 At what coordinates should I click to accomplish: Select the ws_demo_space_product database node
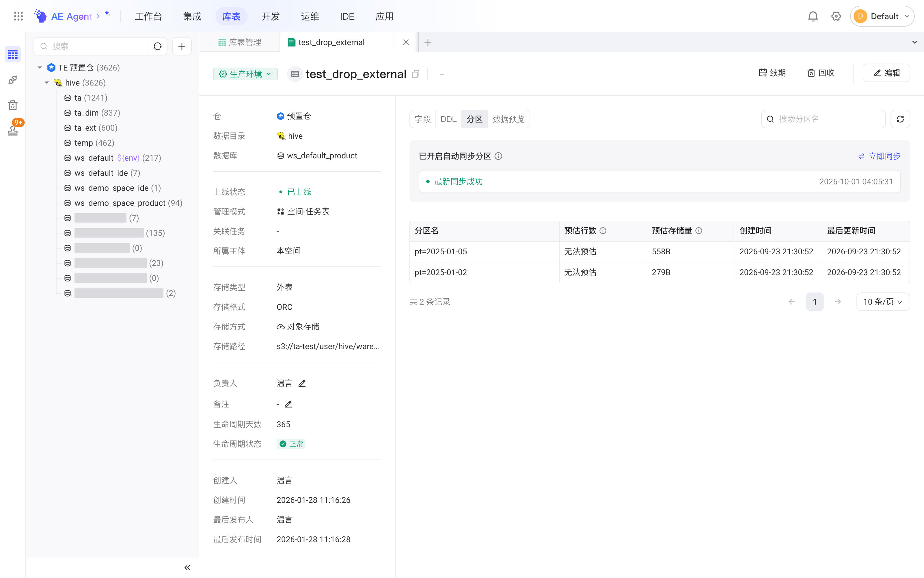point(123,203)
